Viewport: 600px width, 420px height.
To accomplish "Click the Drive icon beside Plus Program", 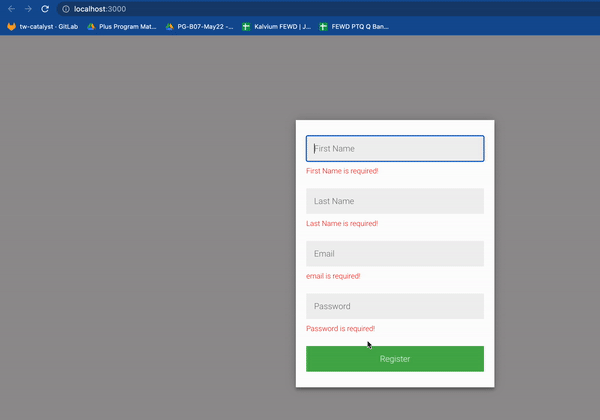I will pos(91,27).
